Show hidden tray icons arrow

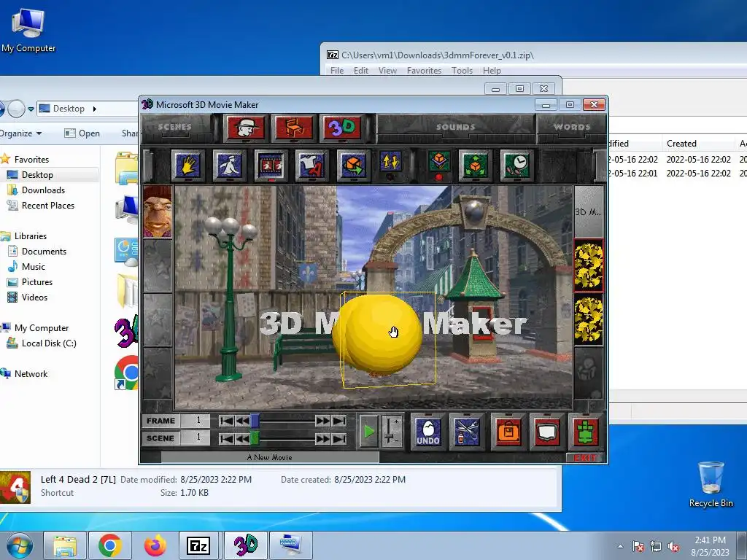pyautogui.click(x=620, y=546)
